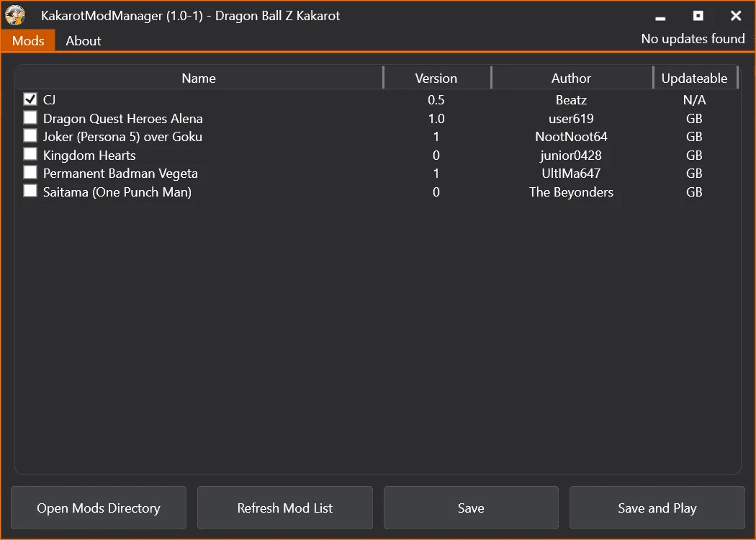Click the Version column header
The image size is (756, 540).
437,78
